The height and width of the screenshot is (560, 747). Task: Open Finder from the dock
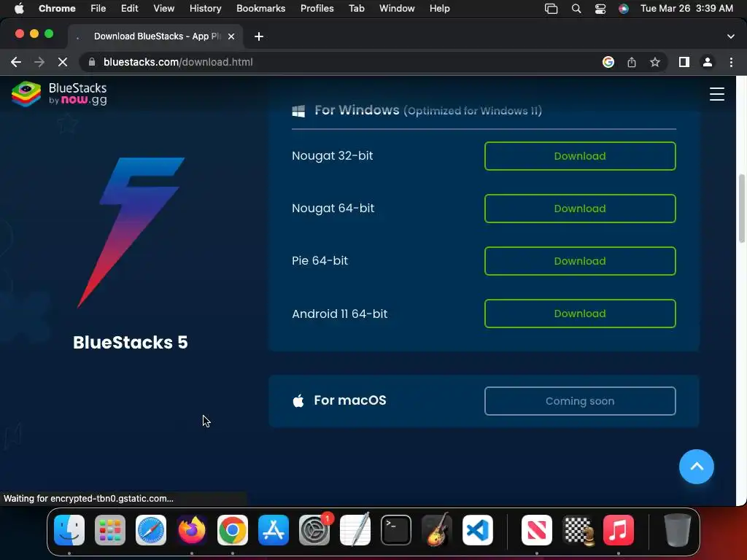click(x=69, y=530)
